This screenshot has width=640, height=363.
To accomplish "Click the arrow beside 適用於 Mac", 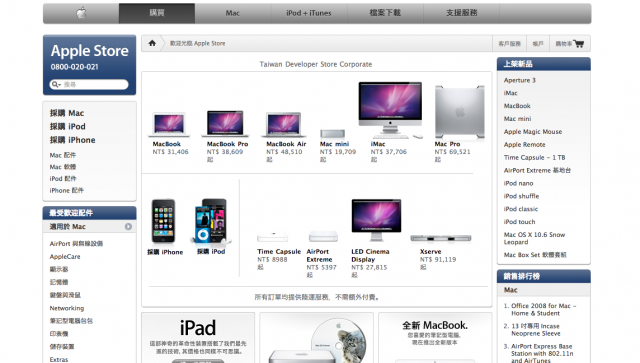I will click(128, 227).
